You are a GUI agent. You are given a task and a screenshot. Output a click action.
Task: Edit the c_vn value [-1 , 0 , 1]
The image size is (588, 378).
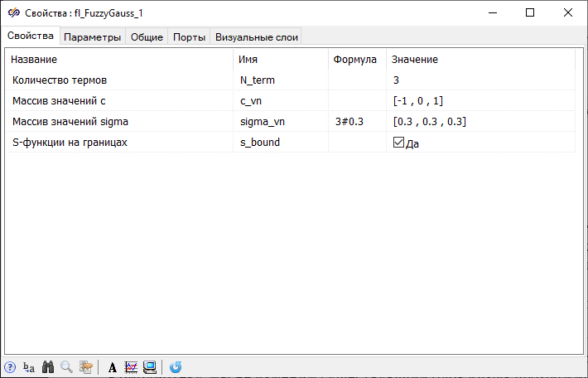tap(418, 101)
